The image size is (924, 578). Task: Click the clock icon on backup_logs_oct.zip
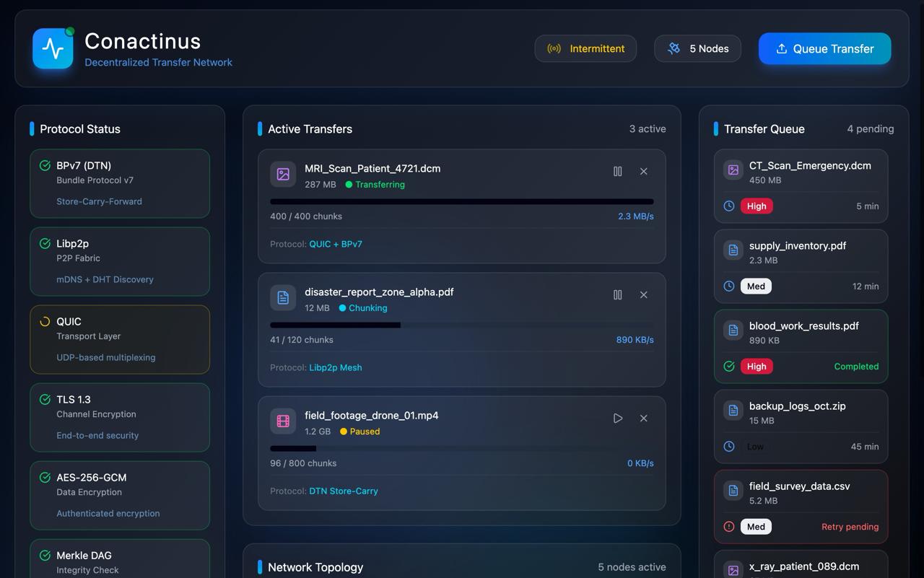[x=729, y=447]
